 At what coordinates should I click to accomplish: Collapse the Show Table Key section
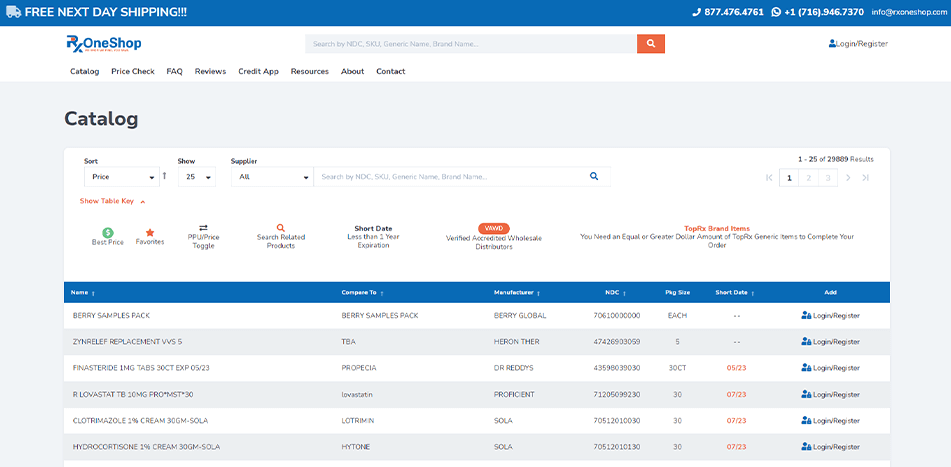[112, 201]
